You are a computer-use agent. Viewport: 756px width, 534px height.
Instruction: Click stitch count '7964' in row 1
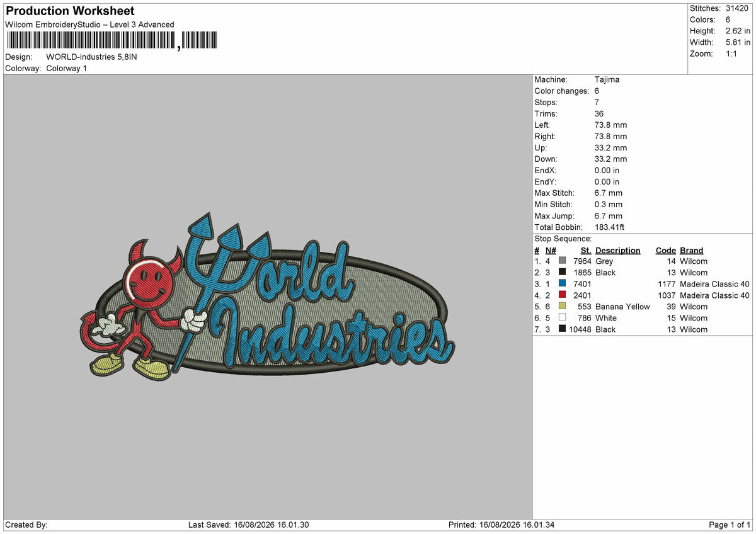point(582,261)
